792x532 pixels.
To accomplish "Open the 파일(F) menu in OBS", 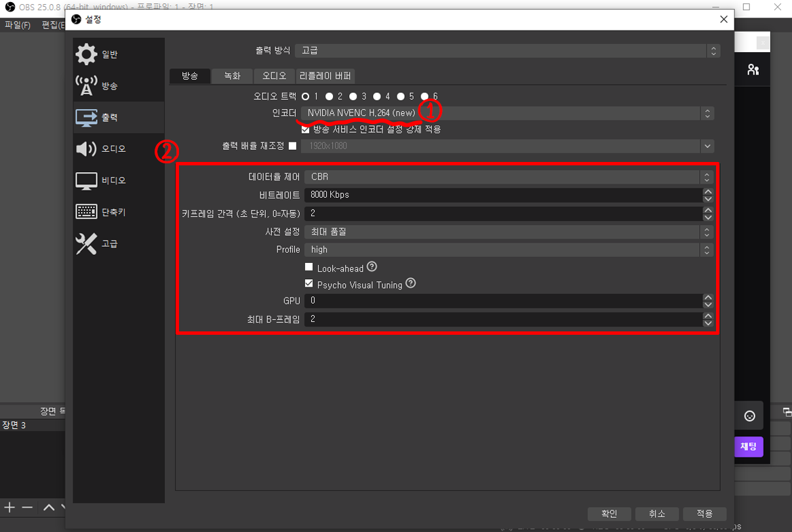I will [x=18, y=24].
